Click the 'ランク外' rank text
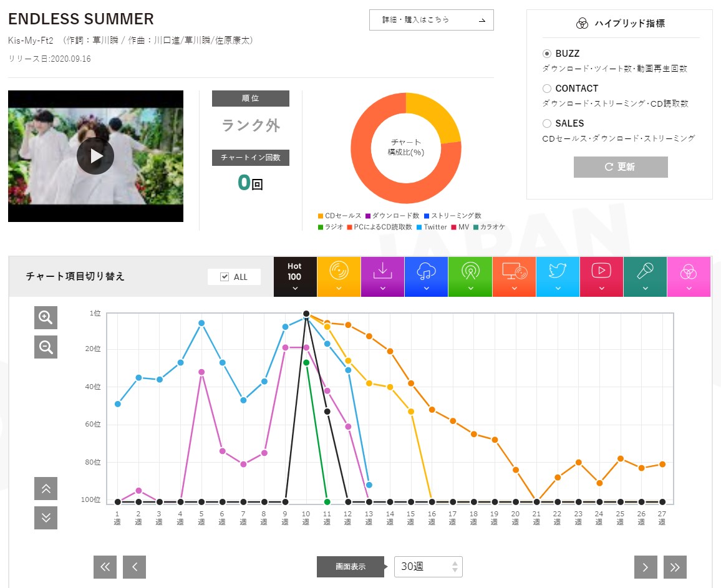721x588 pixels. tap(251, 125)
